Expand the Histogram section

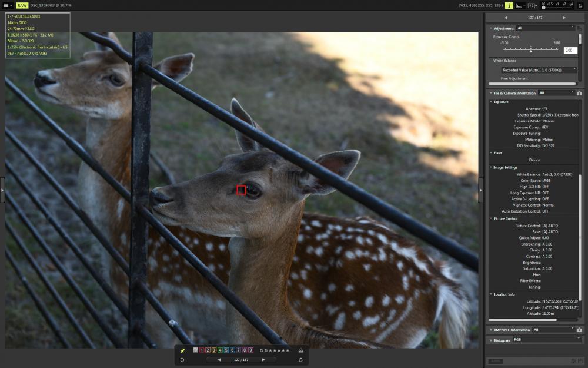coord(491,340)
